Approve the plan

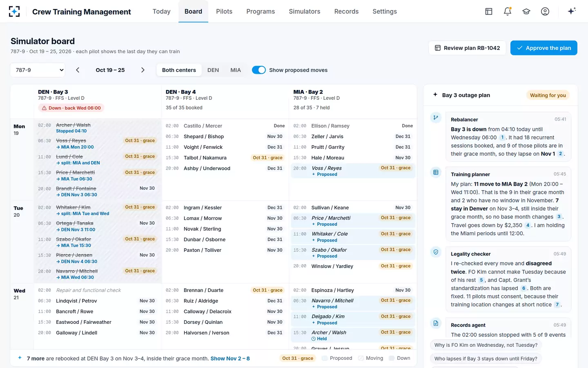pos(544,48)
